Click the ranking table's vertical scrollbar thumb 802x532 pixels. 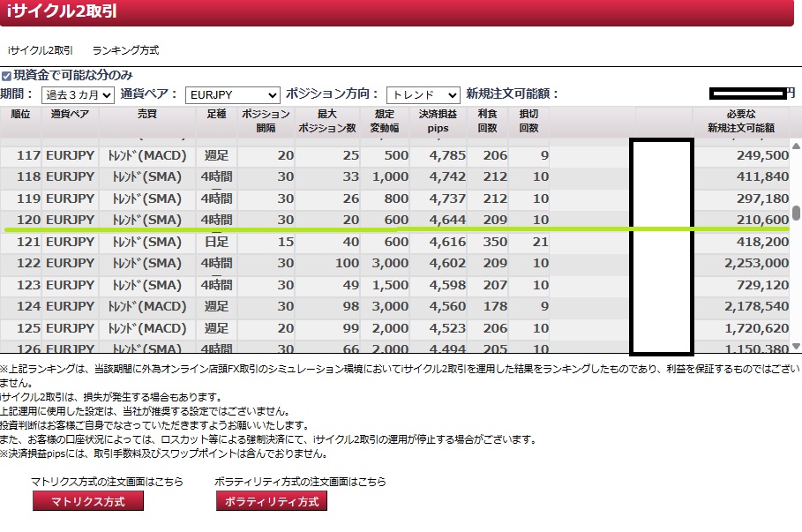[x=796, y=213]
